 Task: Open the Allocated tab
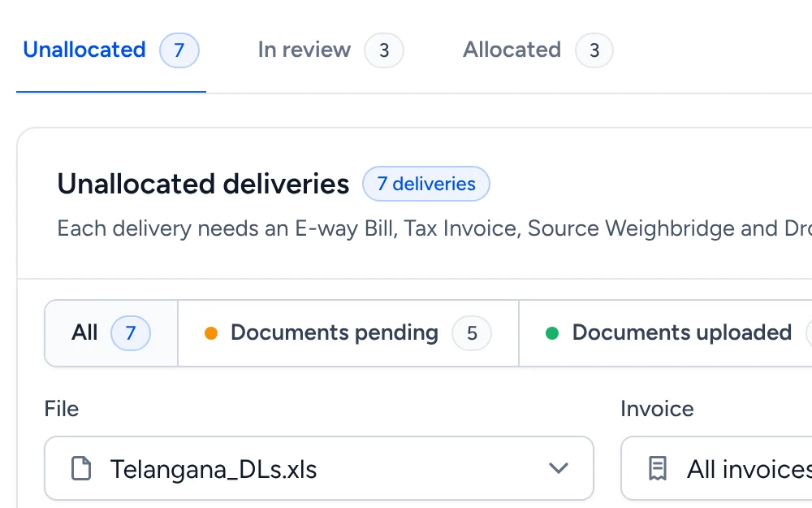tap(538, 50)
